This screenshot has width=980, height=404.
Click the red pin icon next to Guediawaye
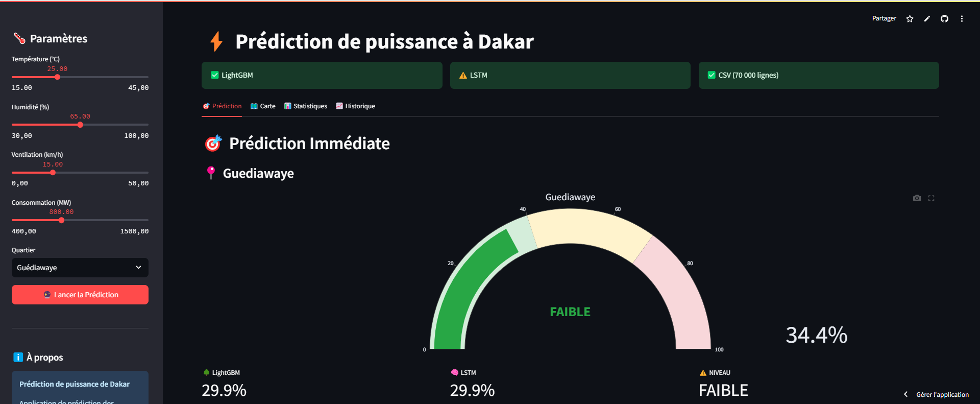[x=210, y=173]
